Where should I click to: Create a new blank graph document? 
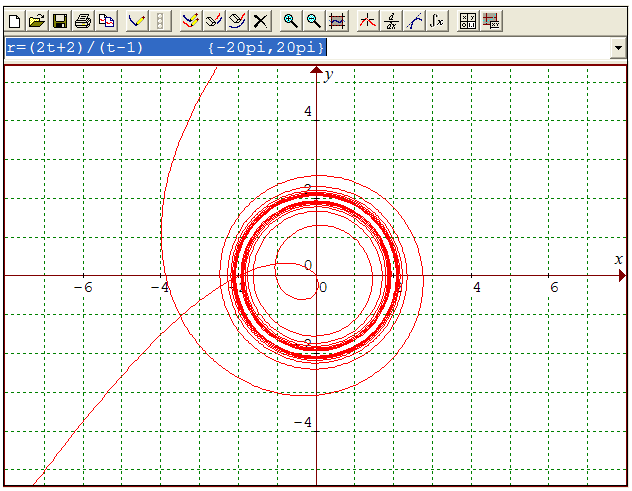(15, 21)
